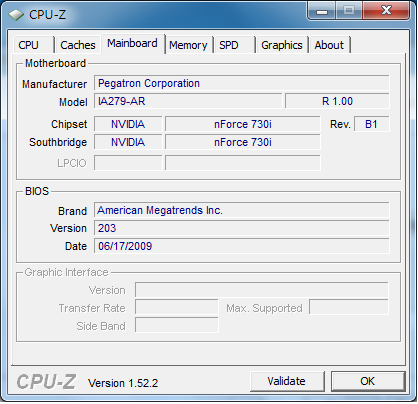Click the Manufacturer field Pegatron Corporation
The width and height of the screenshot is (418, 404).
242,83
